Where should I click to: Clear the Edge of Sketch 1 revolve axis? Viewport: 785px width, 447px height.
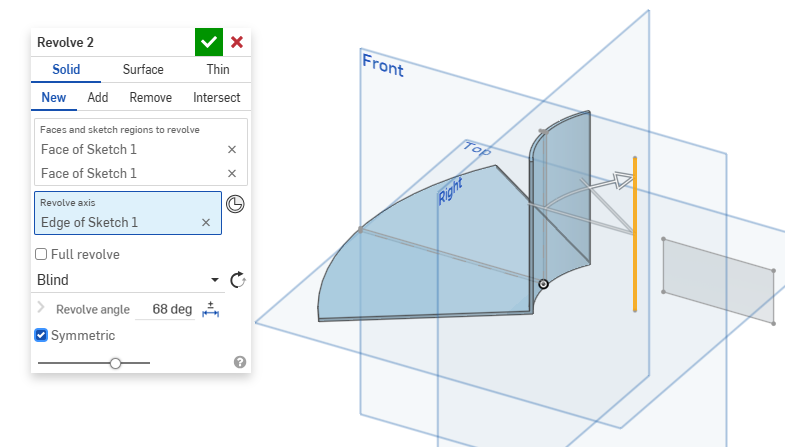tap(206, 222)
